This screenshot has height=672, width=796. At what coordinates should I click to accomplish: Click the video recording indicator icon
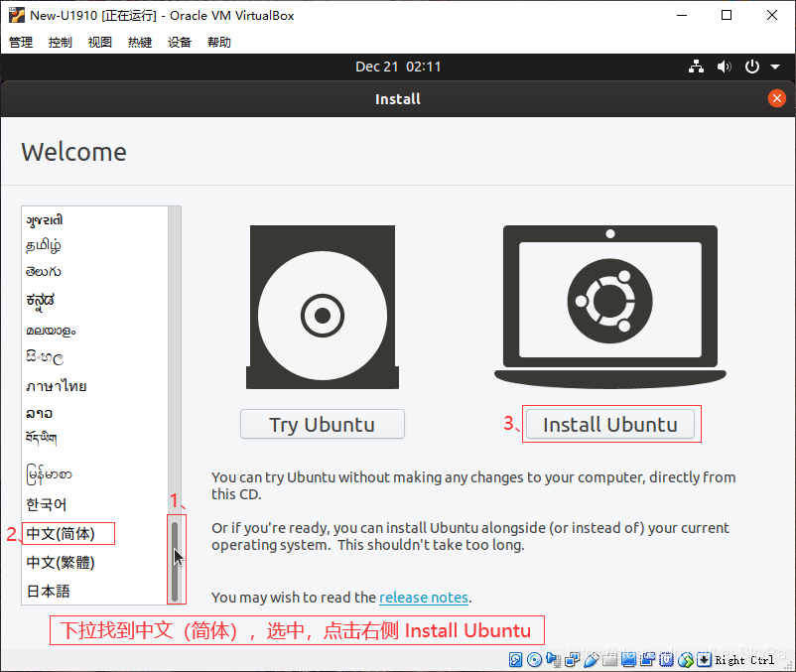[x=648, y=659]
